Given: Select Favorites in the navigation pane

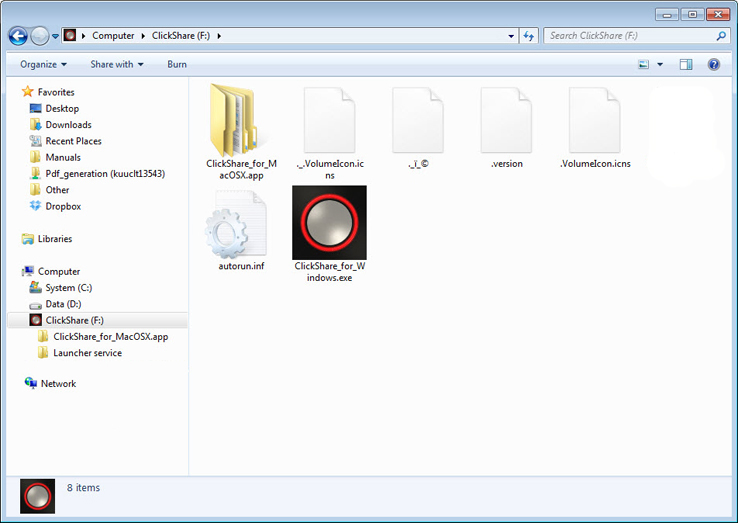Looking at the screenshot, I should click(x=56, y=92).
